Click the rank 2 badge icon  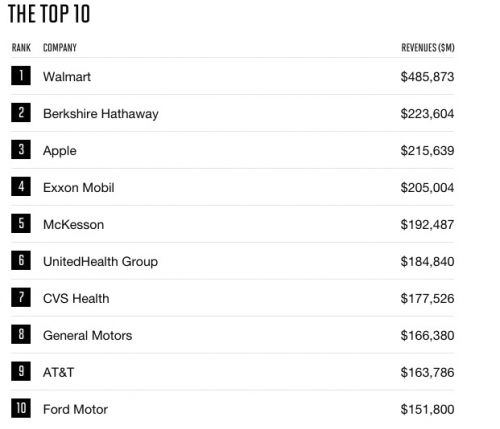(x=21, y=113)
